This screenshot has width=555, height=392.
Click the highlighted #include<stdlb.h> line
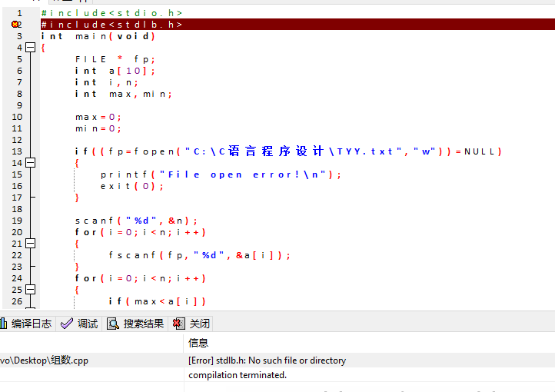(x=297, y=25)
